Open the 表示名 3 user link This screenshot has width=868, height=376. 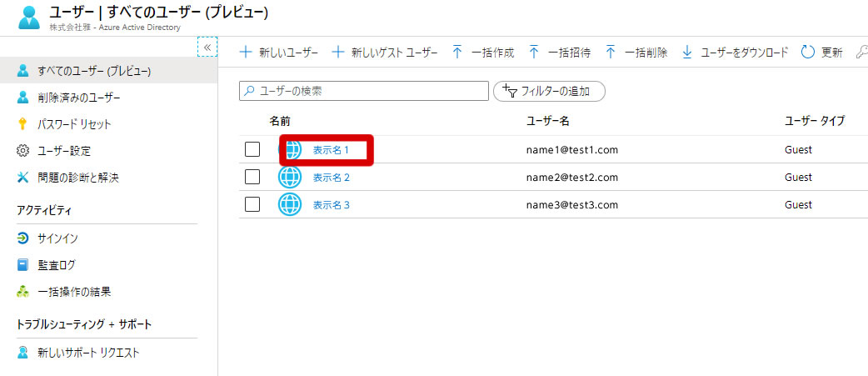331,204
